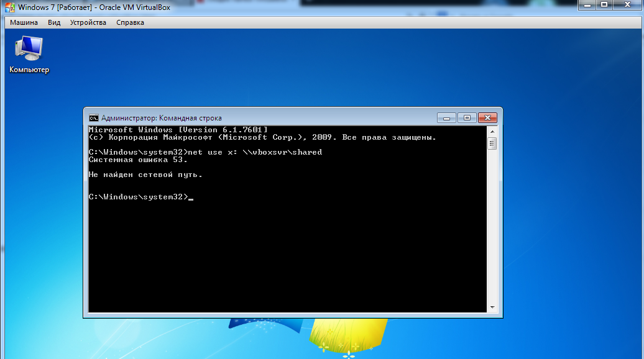The width and height of the screenshot is (644, 359).
Task: Click the console scrollbar thumb
Action: [492, 143]
